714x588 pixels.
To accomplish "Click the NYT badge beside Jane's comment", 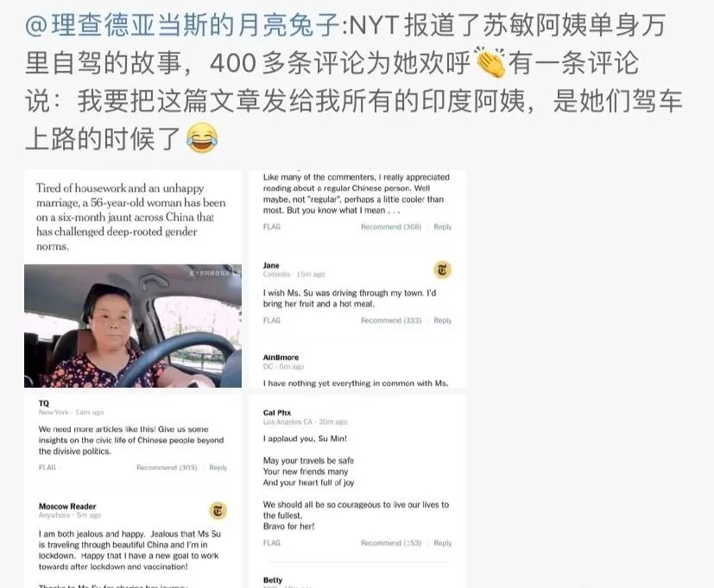I will point(442,270).
